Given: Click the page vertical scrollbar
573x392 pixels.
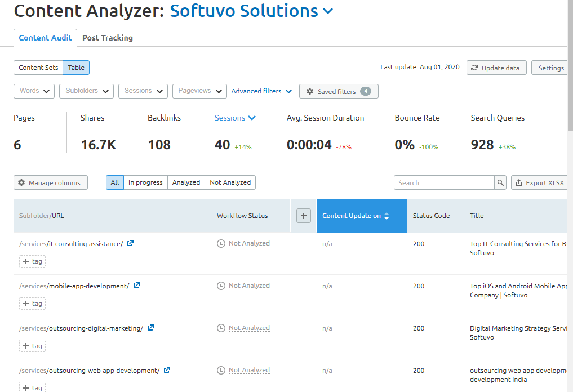Looking at the screenshot, I should [570, 65].
